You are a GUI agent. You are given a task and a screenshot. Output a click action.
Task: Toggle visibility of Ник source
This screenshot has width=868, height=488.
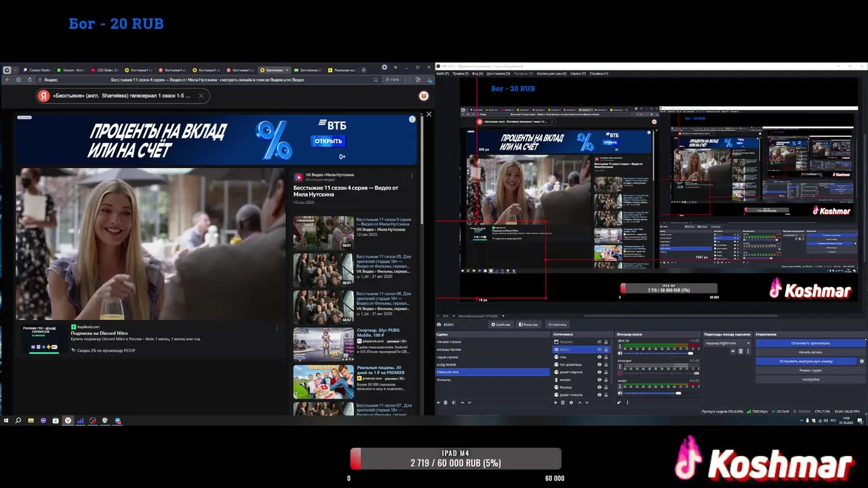point(599,357)
